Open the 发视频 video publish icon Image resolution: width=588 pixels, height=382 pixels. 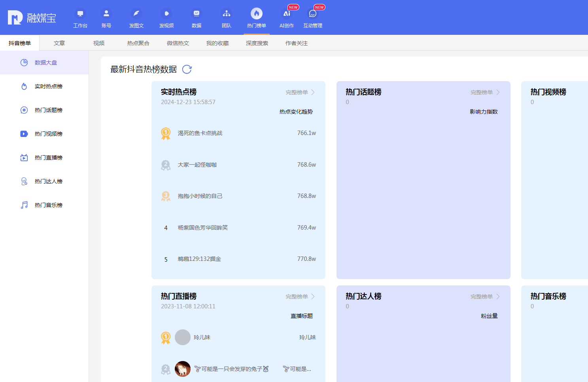pyautogui.click(x=166, y=13)
